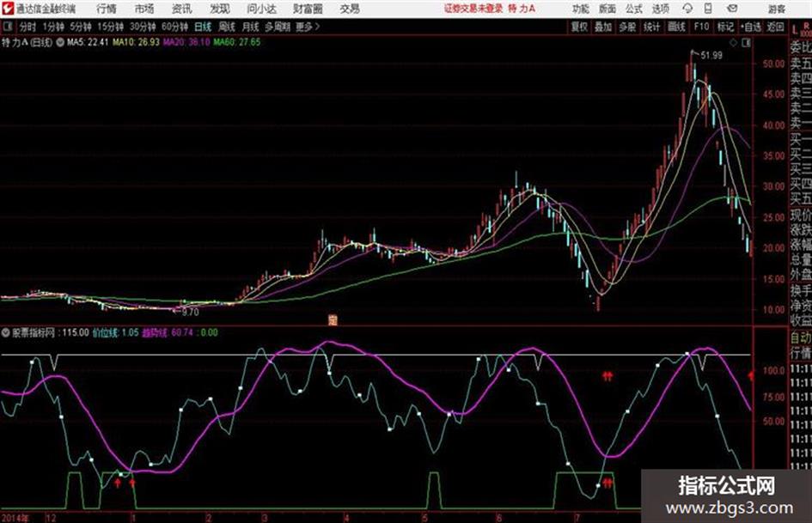Click the 游客 user account label
This screenshot has width=812, height=523.
click(x=776, y=9)
